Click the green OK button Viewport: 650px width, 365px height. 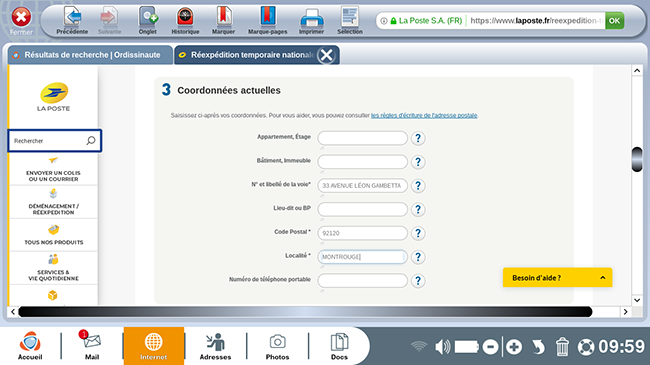(x=614, y=20)
